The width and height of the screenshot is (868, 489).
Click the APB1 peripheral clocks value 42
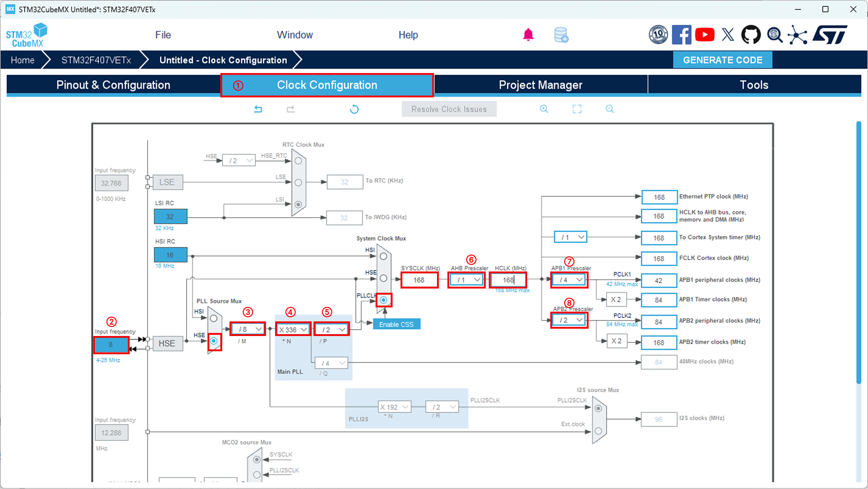[659, 280]
